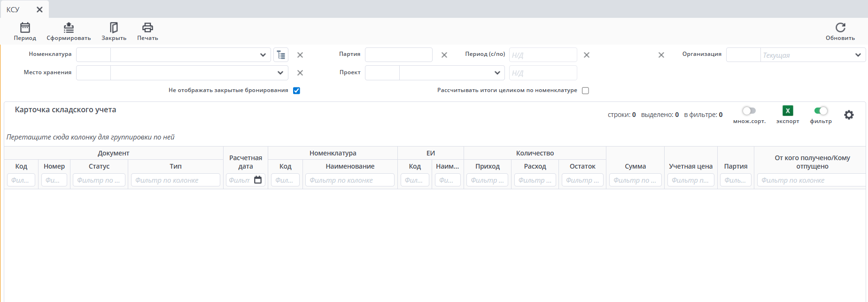This screenshot has height=302, width=868.
Task: Click the Закрыть door icon
Action: pyautogui.click(x=114, y=28)
